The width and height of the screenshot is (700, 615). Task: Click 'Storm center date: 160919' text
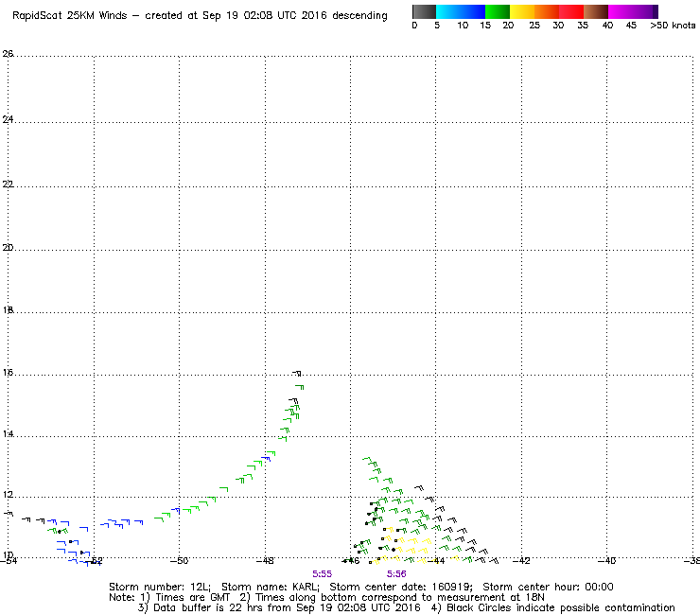pos(401,587)
